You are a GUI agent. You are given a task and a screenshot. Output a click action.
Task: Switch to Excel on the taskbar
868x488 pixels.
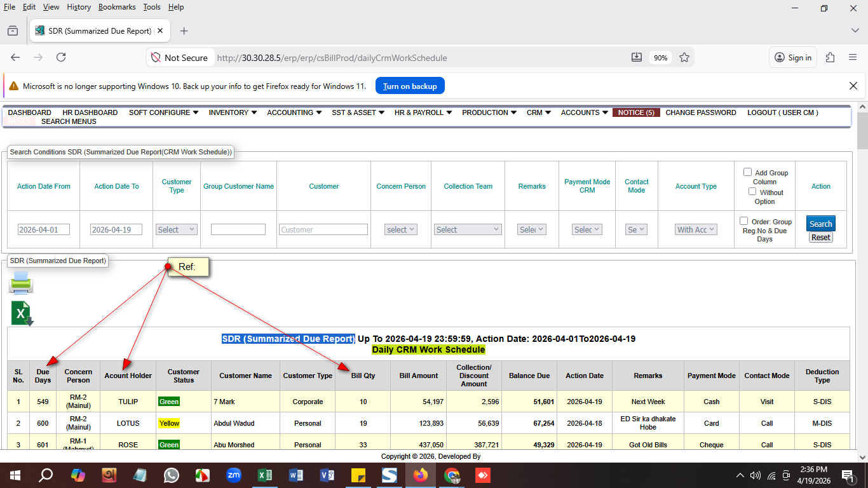[x=265, y=475]
